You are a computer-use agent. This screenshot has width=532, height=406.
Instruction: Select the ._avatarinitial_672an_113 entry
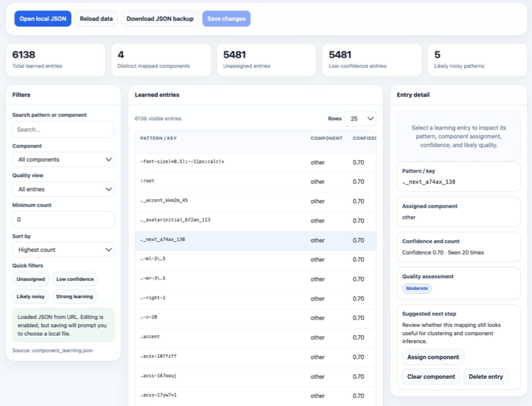tap(255, 221)
